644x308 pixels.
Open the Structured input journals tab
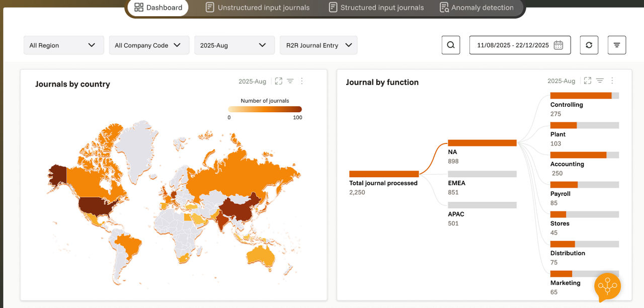point(376,8)
